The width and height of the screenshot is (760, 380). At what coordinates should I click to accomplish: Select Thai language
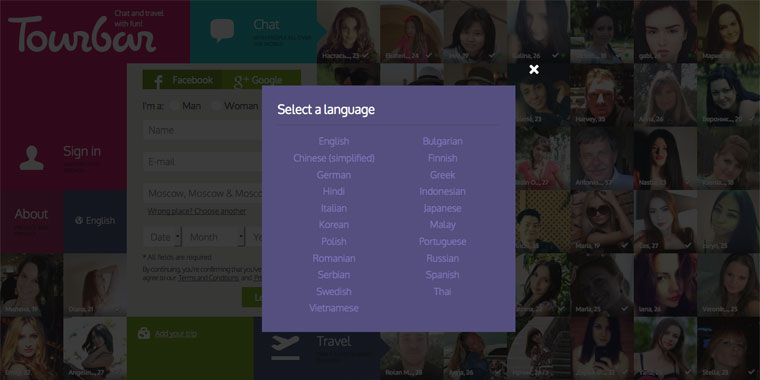pos(442,291)
